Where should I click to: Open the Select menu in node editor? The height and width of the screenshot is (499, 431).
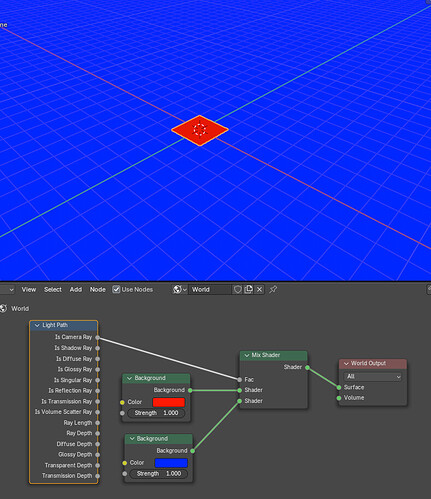point(53,289)
